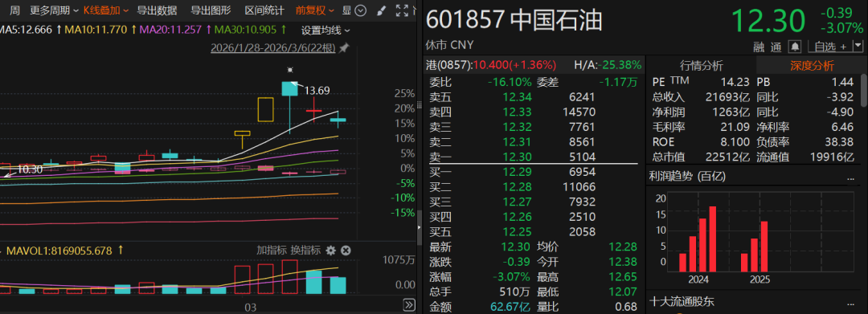Click the 流通值 19916亿 value
Viewport: 868px width, 314px height.
click(x=832, y=157)
